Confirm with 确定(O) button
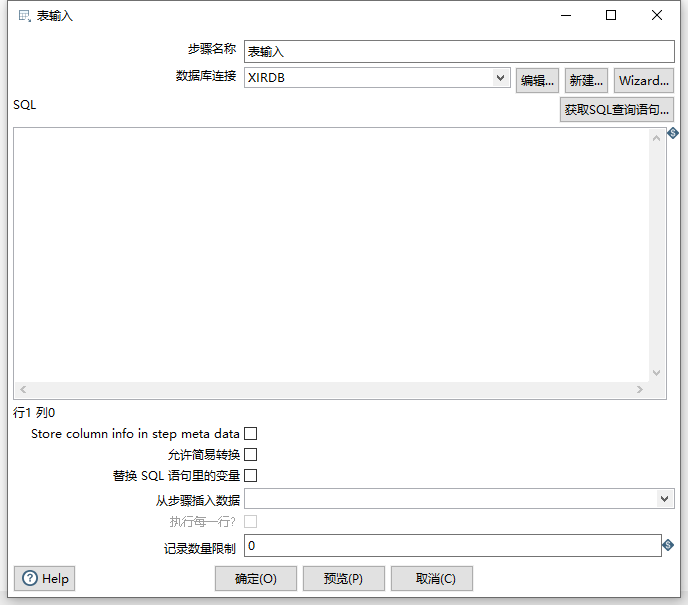This screenshot has width=688, height=605. point(256,579)
